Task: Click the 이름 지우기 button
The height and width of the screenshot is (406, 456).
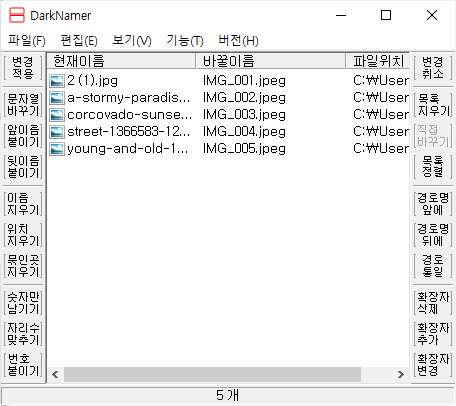Action: pos(23,204)
